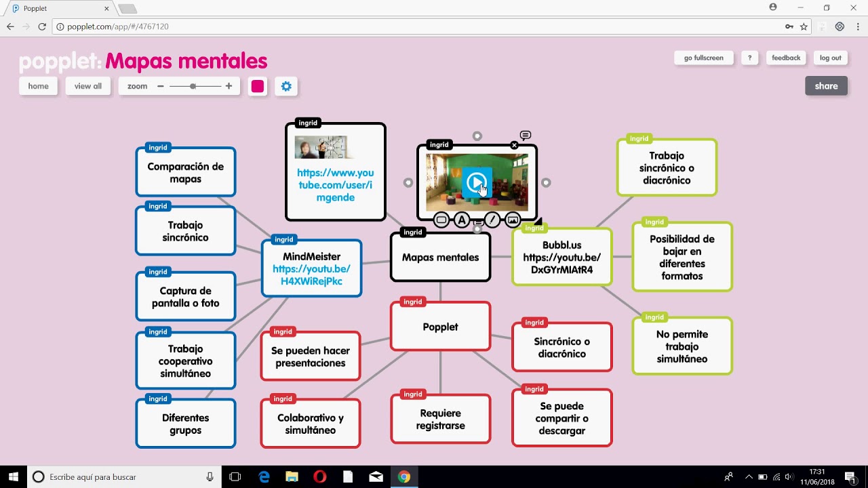The height and width of the screenshot is (488, 868).
Task: Click the ingrid tag on Mapas mentales popple
Action: coord(412,232)
